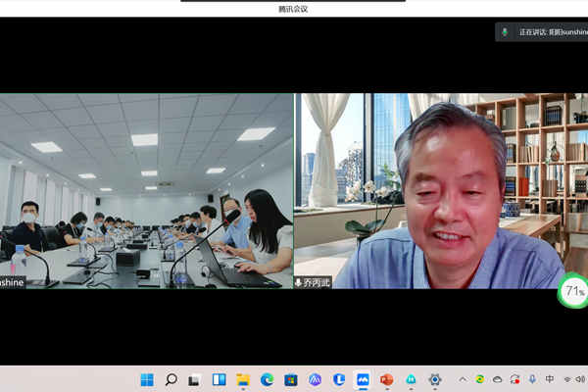The width and height of the screenshot is (588, 392).
Task: Launch File Explorer from taskbar
Action: (x=243, y=379)
